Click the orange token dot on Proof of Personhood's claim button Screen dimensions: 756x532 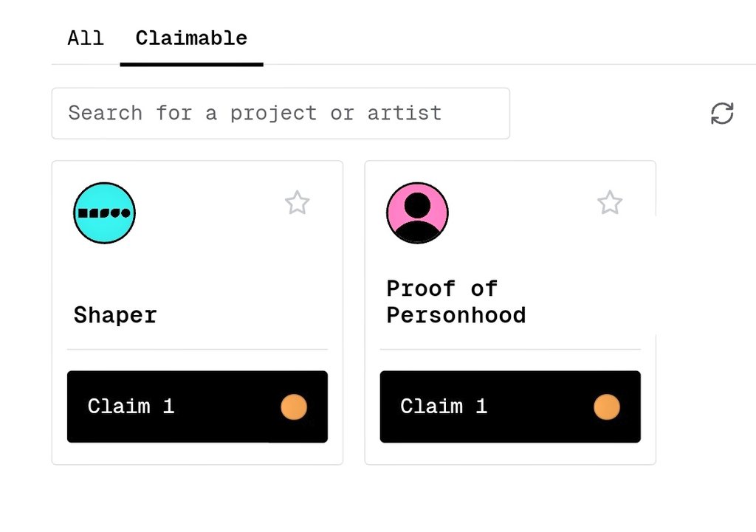pyautogui.click(x=607, y=407)
